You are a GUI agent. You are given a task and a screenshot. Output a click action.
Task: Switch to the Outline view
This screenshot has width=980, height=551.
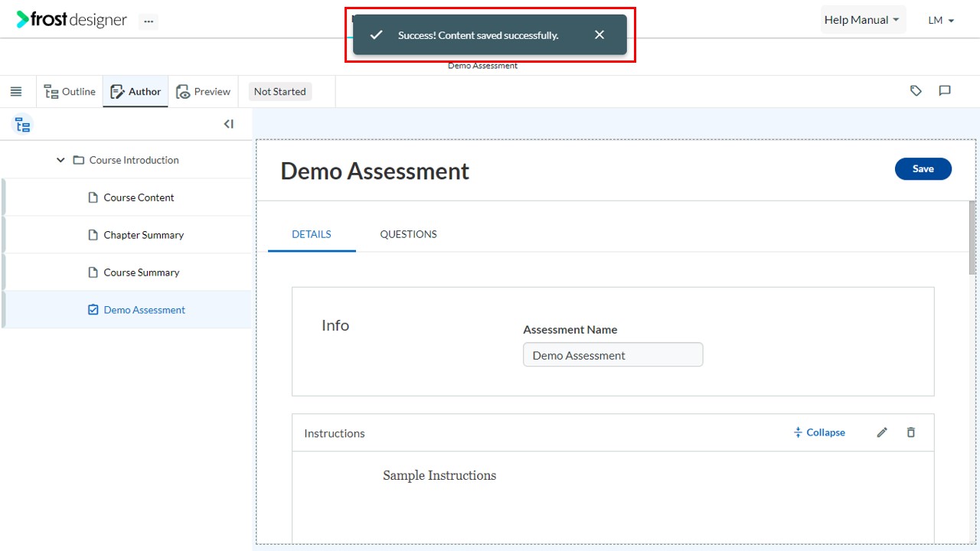pyautogui.click(x=70, y=92)
